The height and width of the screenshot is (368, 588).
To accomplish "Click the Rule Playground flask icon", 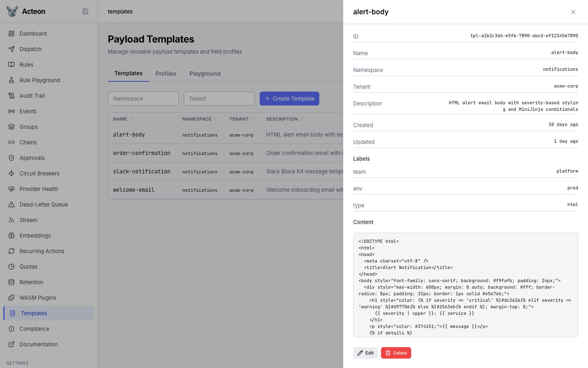I will [x=11, y=80].
